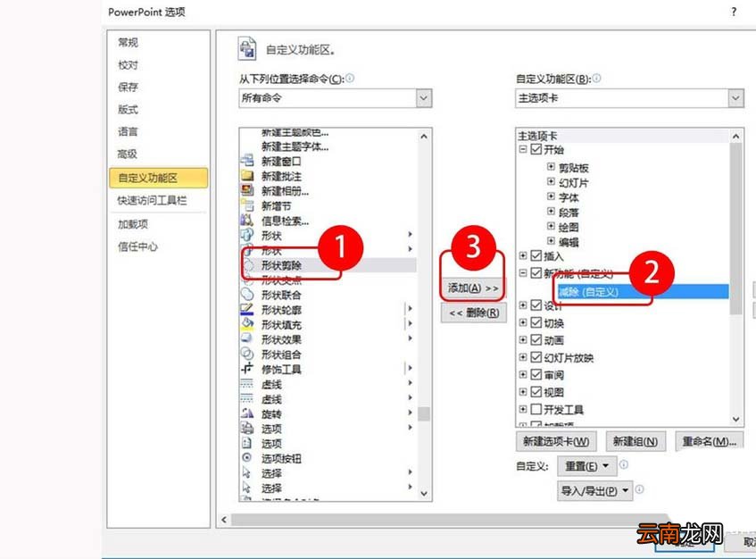Click the 新建相册... picture icon
The image size is (756, 559).
click(247, 190)
